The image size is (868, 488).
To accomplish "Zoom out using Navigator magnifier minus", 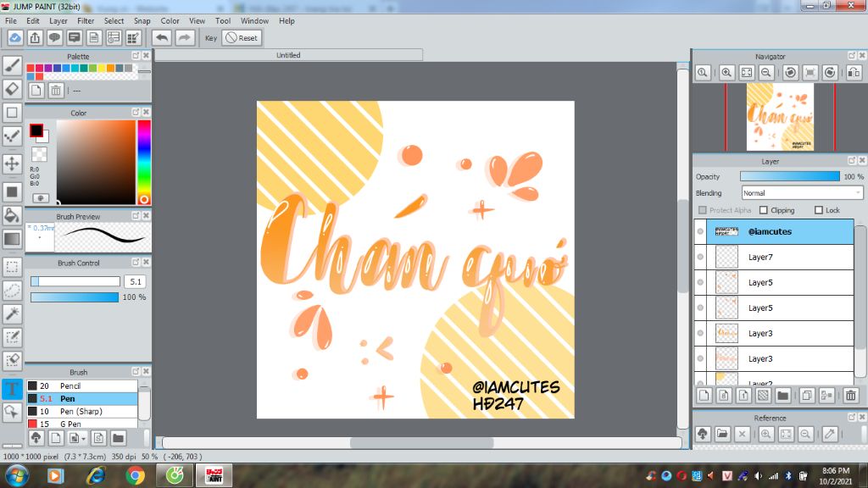I will [766, 73].
